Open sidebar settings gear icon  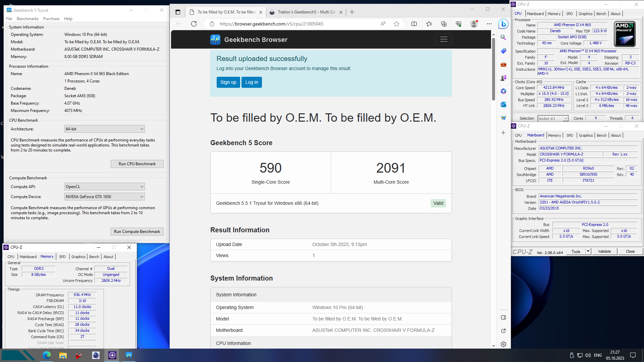coord(503,344)
